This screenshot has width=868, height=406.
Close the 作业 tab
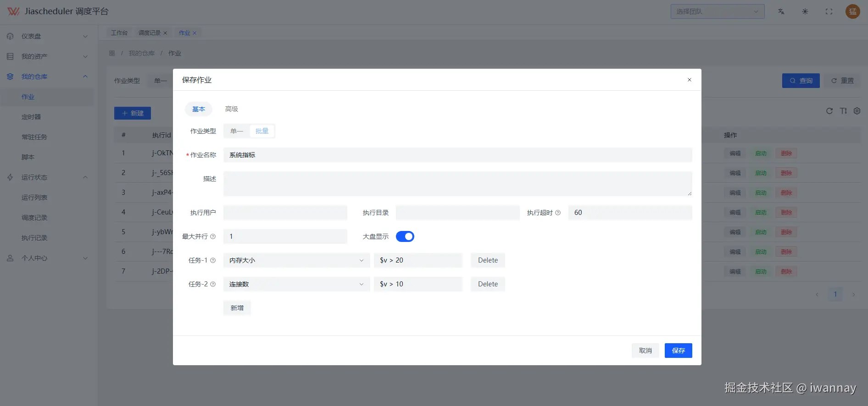[x=195, y=33]
